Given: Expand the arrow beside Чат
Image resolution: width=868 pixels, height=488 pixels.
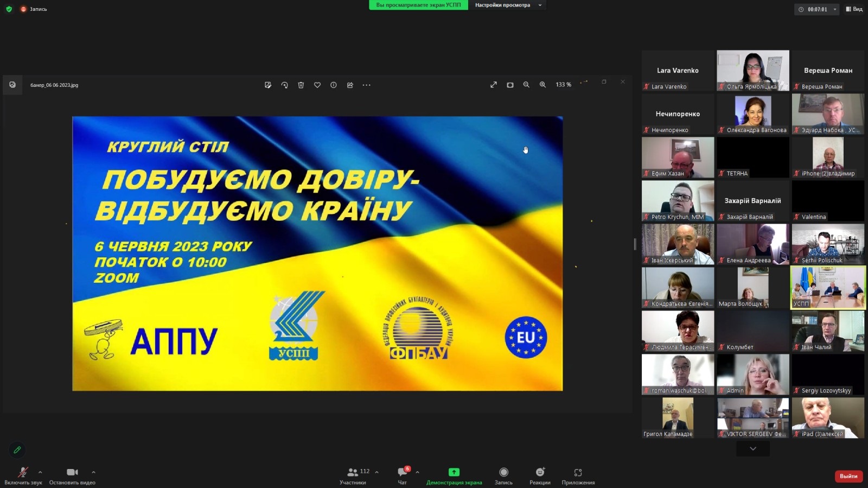Looking at the screenshot, I should [417, 472].
